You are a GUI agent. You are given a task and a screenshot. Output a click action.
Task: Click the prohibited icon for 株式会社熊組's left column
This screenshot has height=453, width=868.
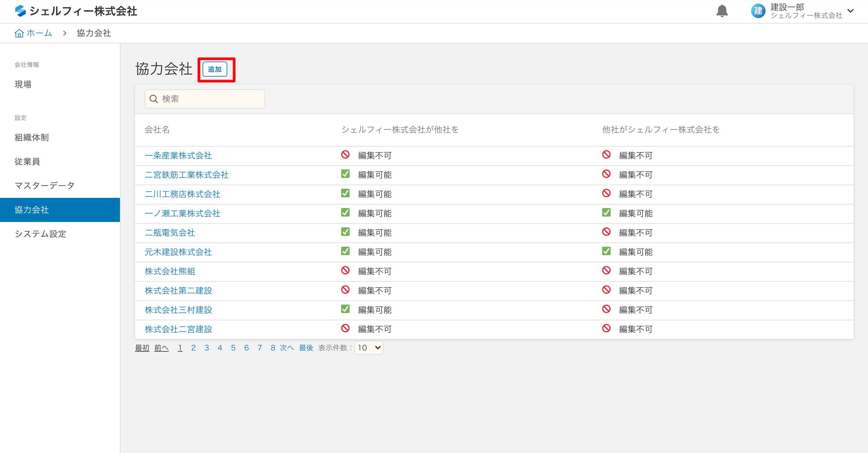(x=345, y=271)
